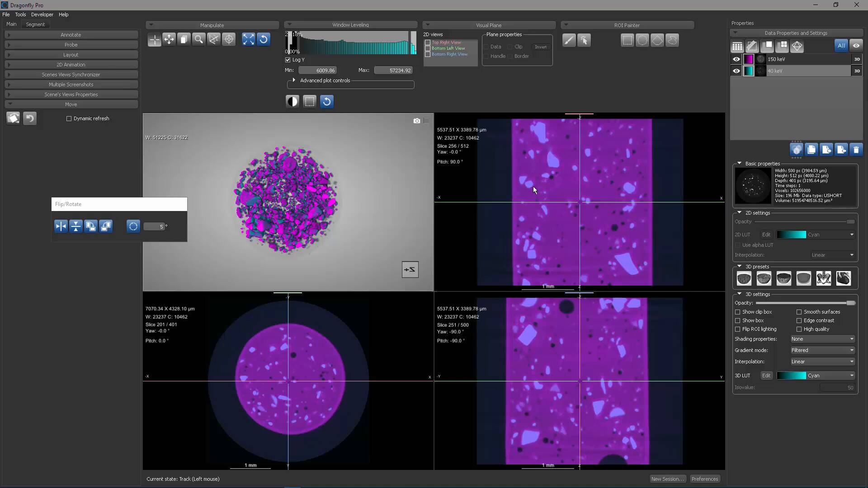Switch to the Segment tab
Screen dimensions: 868x488
35,24
